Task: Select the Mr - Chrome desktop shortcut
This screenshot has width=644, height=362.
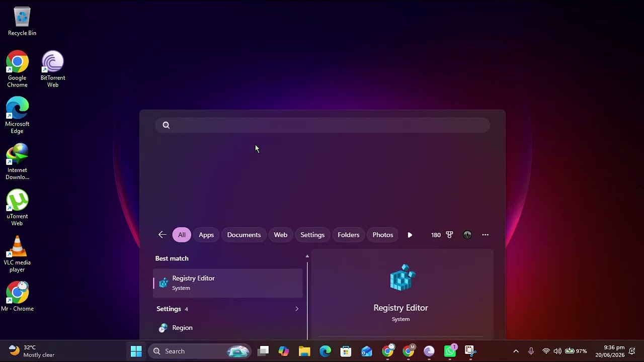Action: click(17, 297)
